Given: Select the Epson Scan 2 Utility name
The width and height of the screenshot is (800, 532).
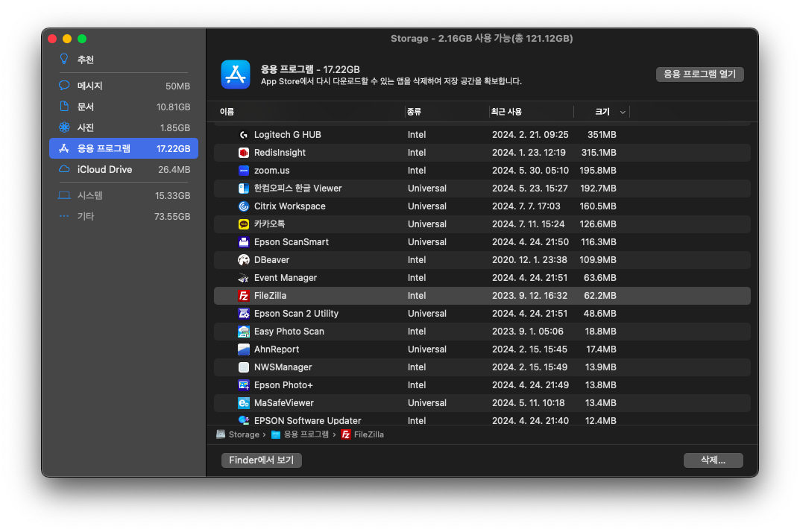Looking at the screenshot, I should pos(297,313).
